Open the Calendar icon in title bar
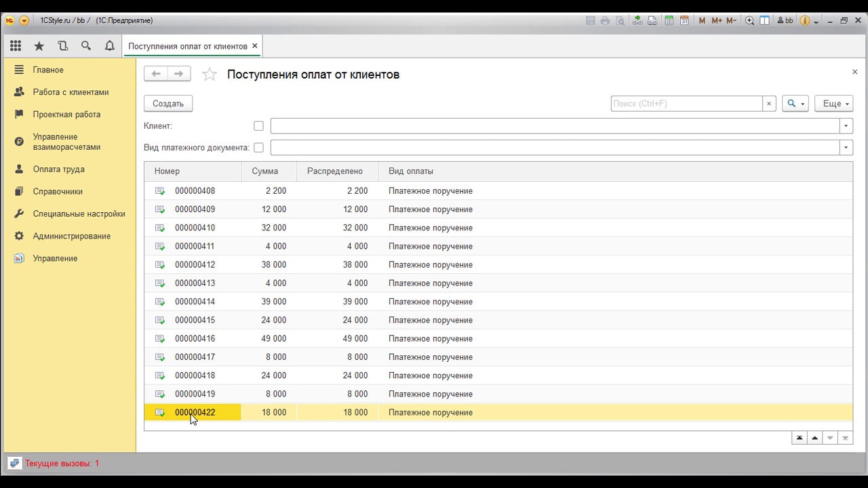Image resolution: width=868 pixels, height=488 pixels. (x=684, y=21)
